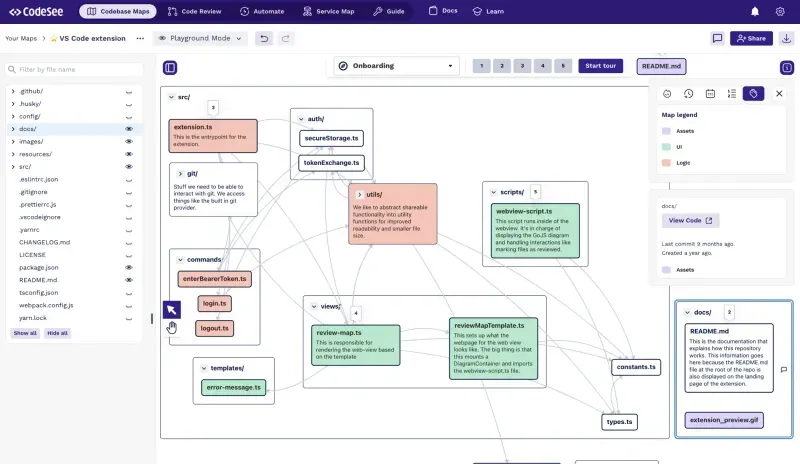Image resolution: width=800 pixels, height=464 pixels.
Task: Click the download map icon
Action: 786,38
